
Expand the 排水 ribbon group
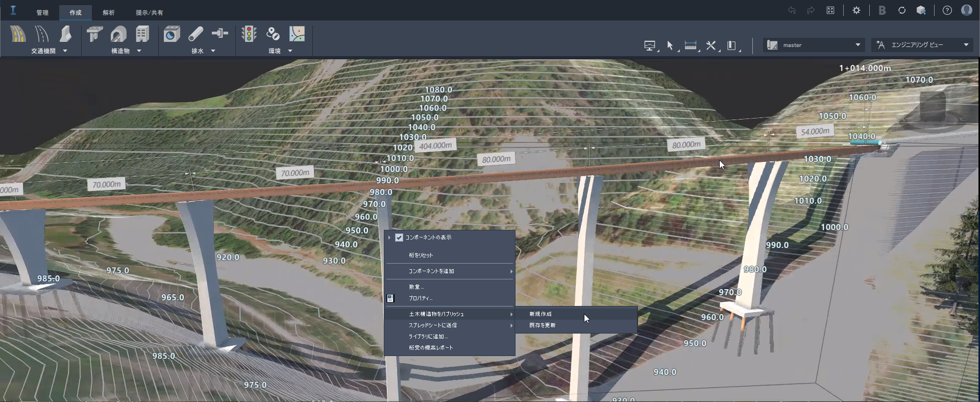click(x=213, y=51)
